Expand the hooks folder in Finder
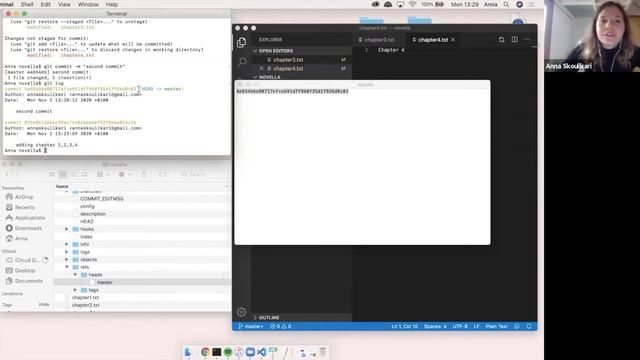The width and height of the screenshot is (640, 360). coord(67,229)
